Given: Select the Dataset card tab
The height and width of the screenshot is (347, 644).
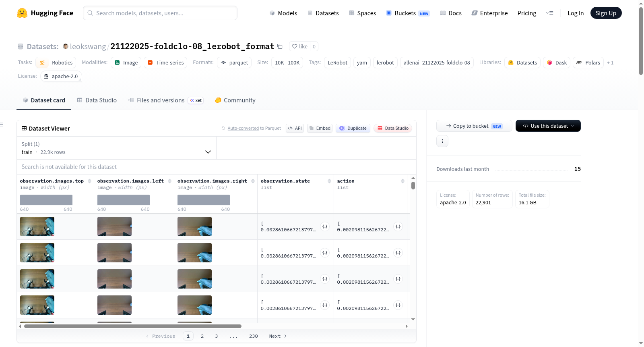Looking at the screenshot, I should click(x=43, y=100).
